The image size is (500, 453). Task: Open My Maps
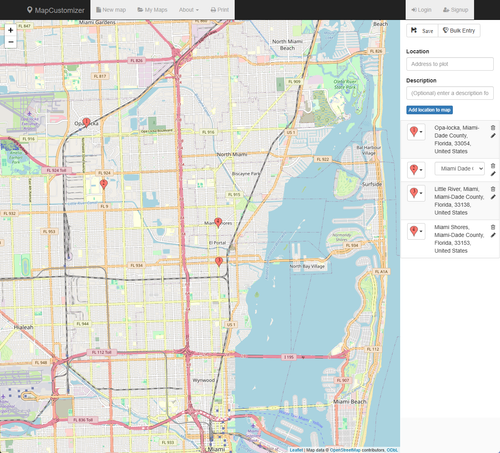(x=152, y=10)
